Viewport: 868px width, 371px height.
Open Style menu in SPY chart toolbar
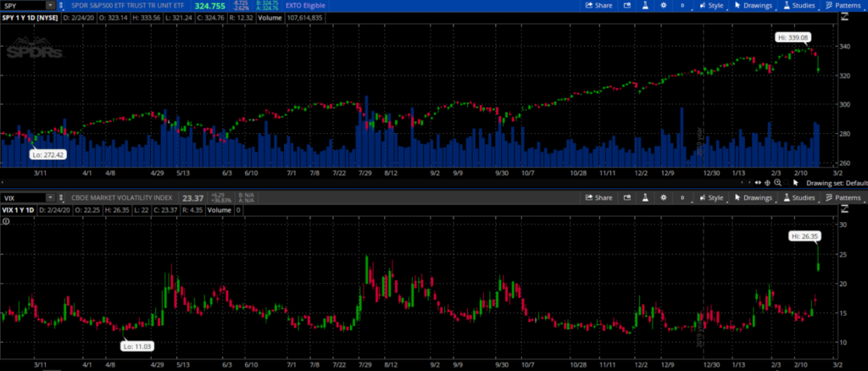coord(711,6)
